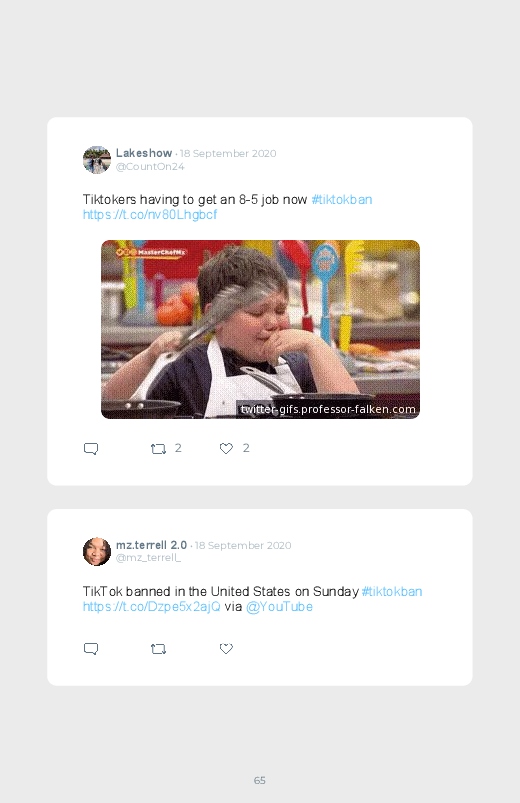Like the Lakeshow tweet with heart icon
520x803 pixels.
pos(226,449)
